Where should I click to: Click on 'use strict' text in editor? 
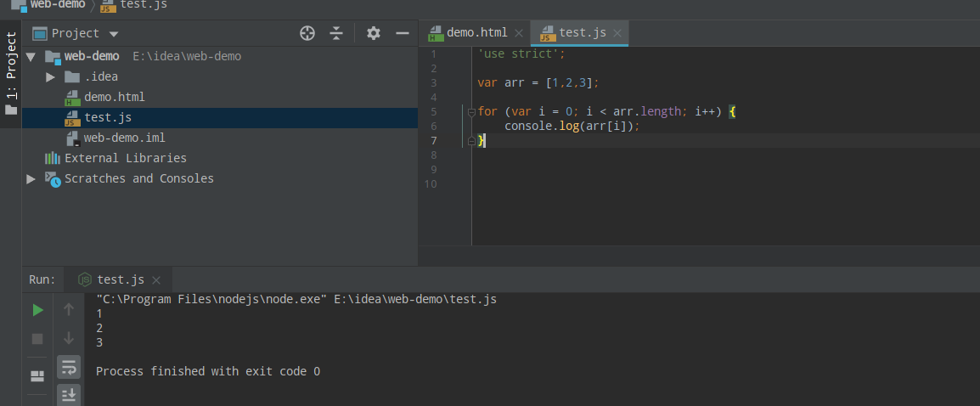click(x=521, y=54)
